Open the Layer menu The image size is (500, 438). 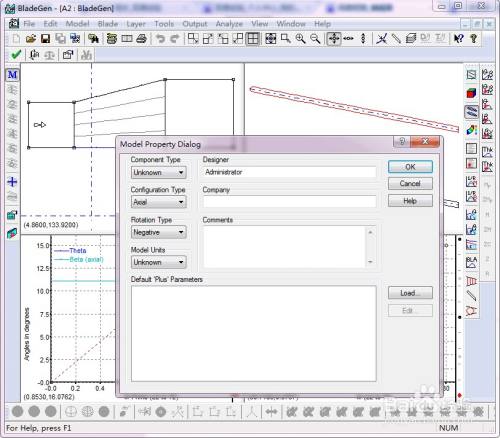point(136,24)
